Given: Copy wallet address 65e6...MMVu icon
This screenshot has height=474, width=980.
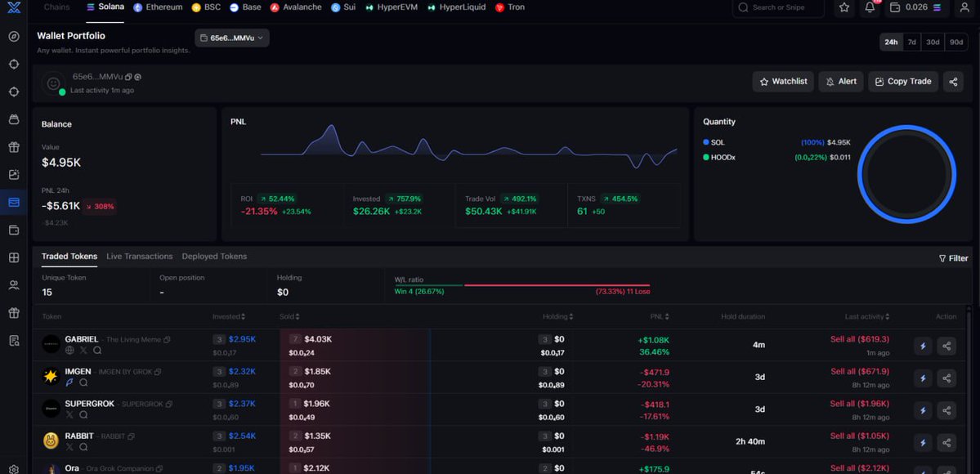Looking at the screenshot, I should pos(128,77).
